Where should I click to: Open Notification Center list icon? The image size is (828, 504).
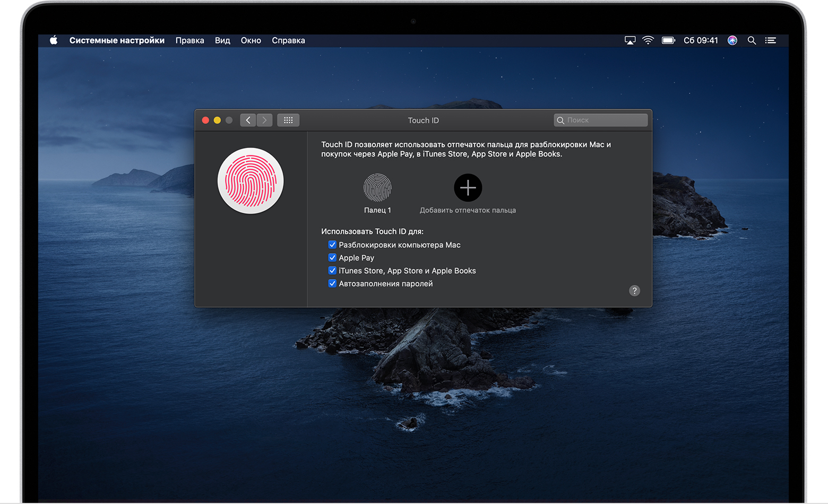click(x=771, y=40)
